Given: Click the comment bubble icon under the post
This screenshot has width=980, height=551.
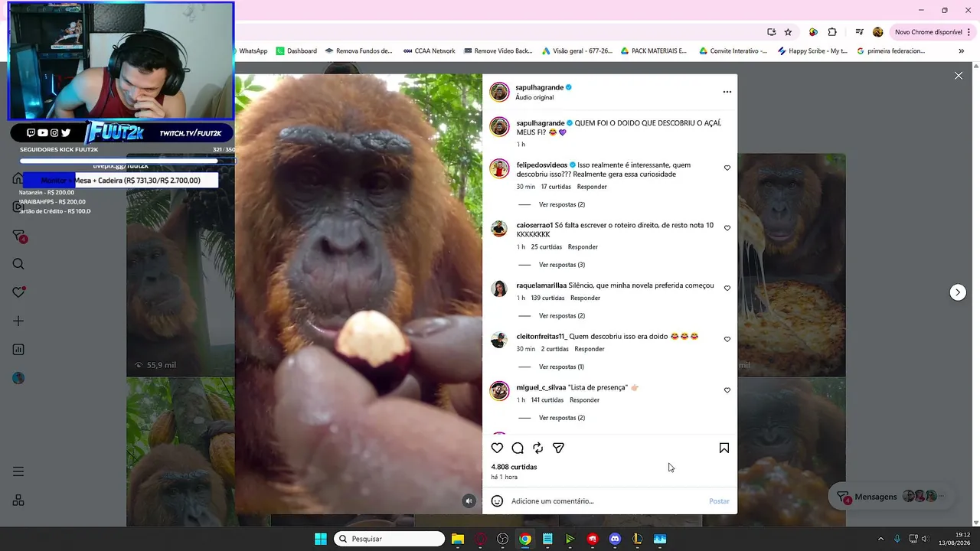Looking at the screenshot, I should [518, 448].
